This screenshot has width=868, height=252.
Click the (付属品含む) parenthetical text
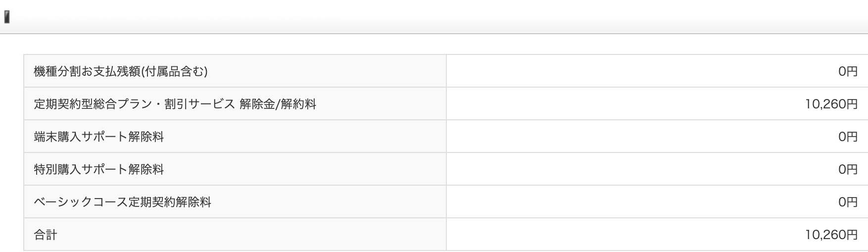pos(174,71)
